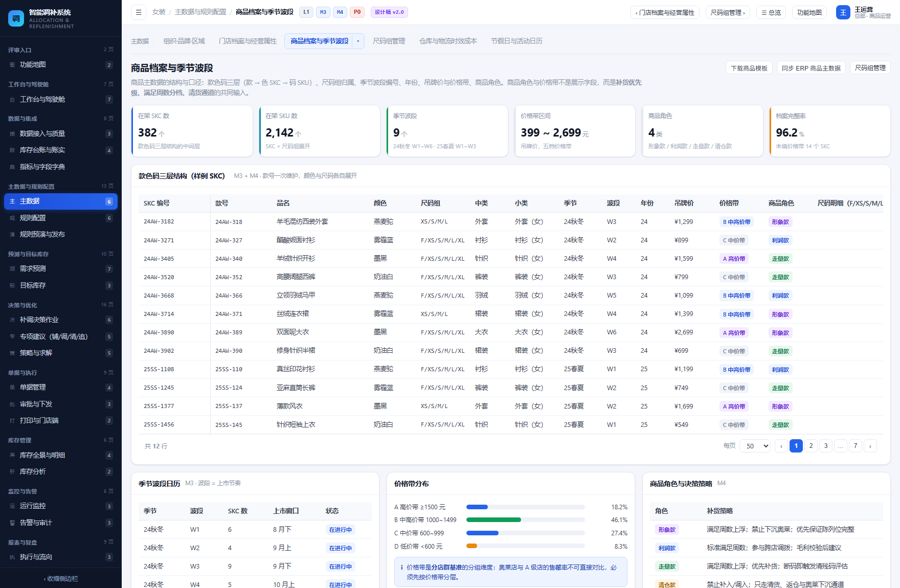The image size is (900, 588).
Task: Select 规则配置 in the sidebar
Action: [x=61, y=218]
